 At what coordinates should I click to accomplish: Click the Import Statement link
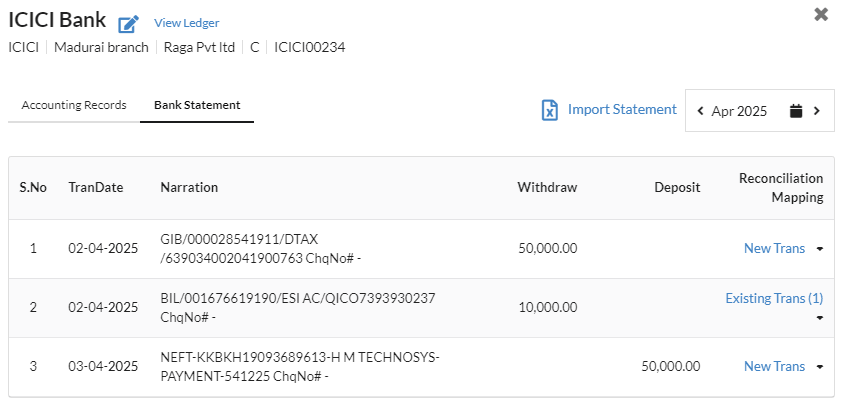pyautogui.click(x=622, y=109)
